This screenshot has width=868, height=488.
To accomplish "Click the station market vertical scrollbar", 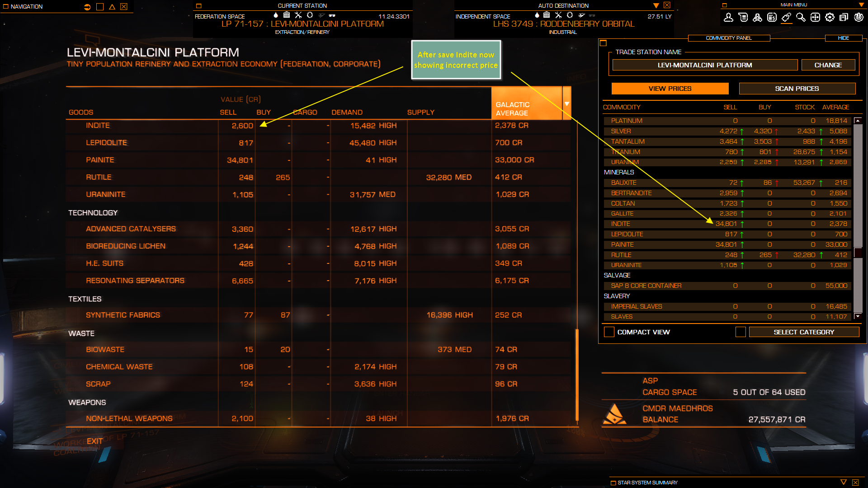I will (577, 375).
